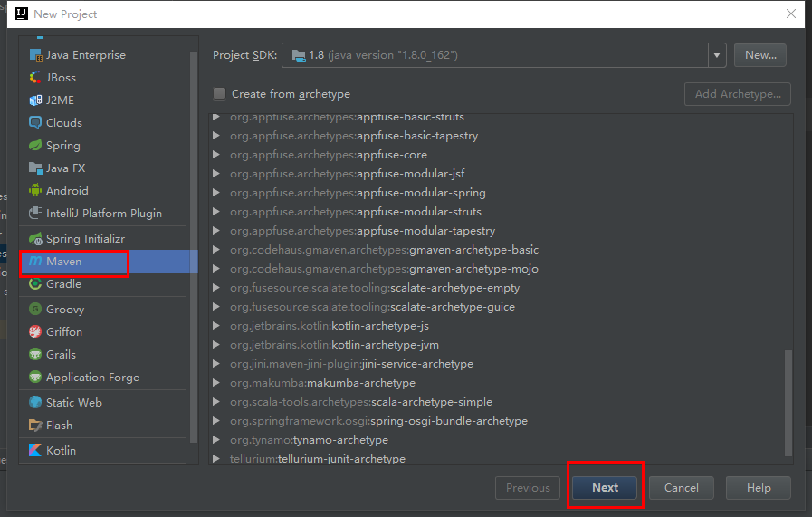Click the Maven 'm' icon
The width and height of the screenshot is (812, 517).
tap(35, 261)
